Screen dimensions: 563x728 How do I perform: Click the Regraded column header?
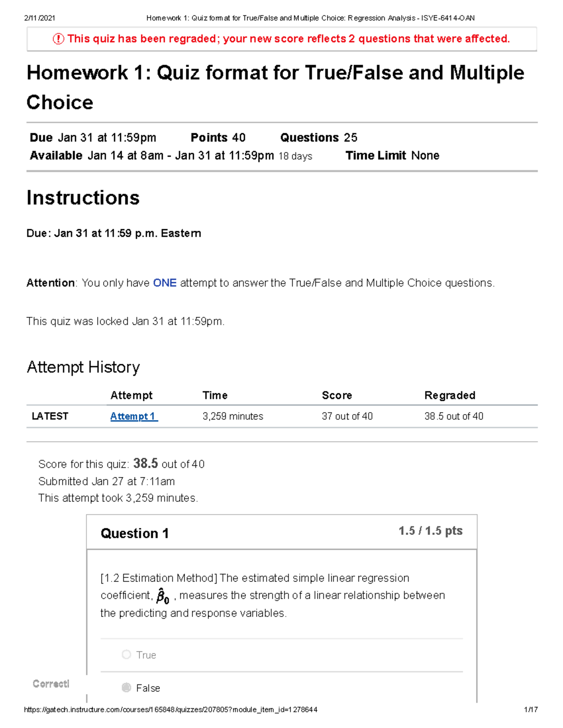(x=450, y=395)
